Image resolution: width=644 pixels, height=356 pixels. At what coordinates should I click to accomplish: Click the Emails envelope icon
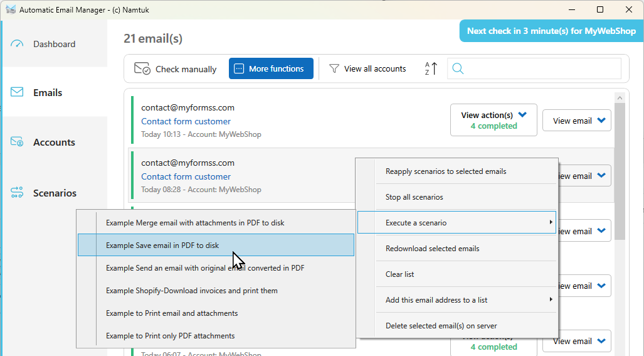tap(17, 92)
